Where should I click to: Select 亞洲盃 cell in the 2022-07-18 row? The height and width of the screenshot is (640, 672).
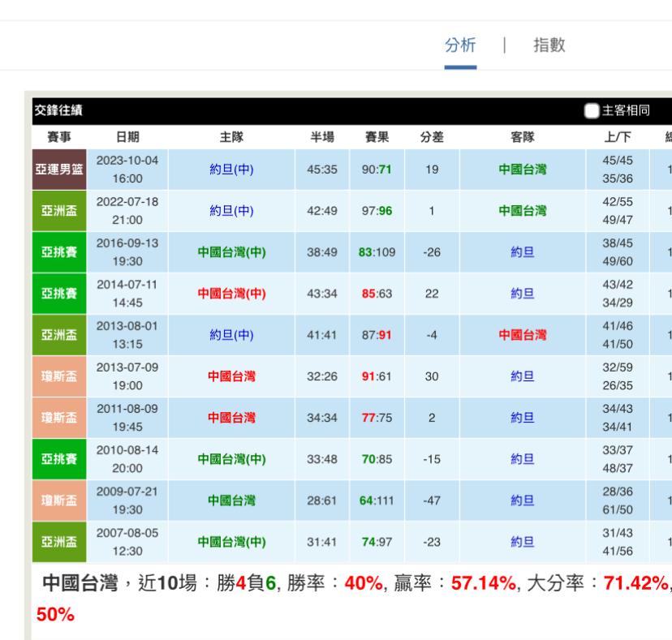[59, 211]
